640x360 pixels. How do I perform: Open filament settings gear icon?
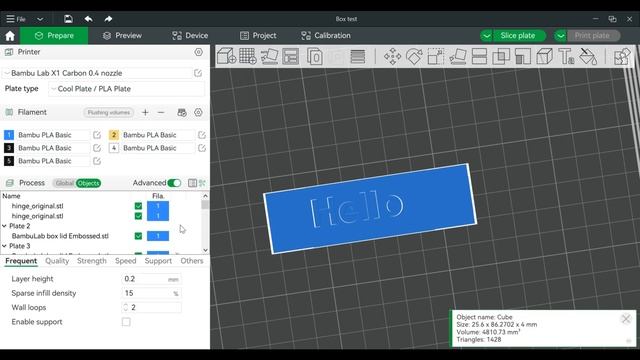coord(198,112)
